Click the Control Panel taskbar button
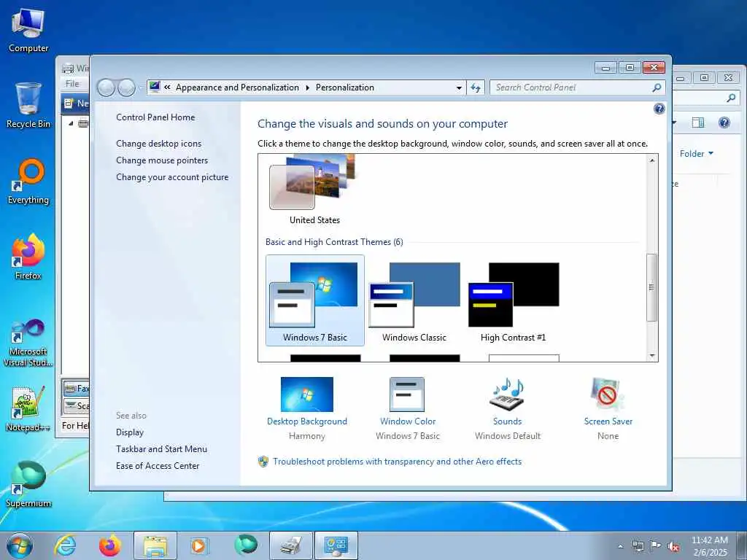The height and width of the screenshot is (560, 747). [336, 545]
